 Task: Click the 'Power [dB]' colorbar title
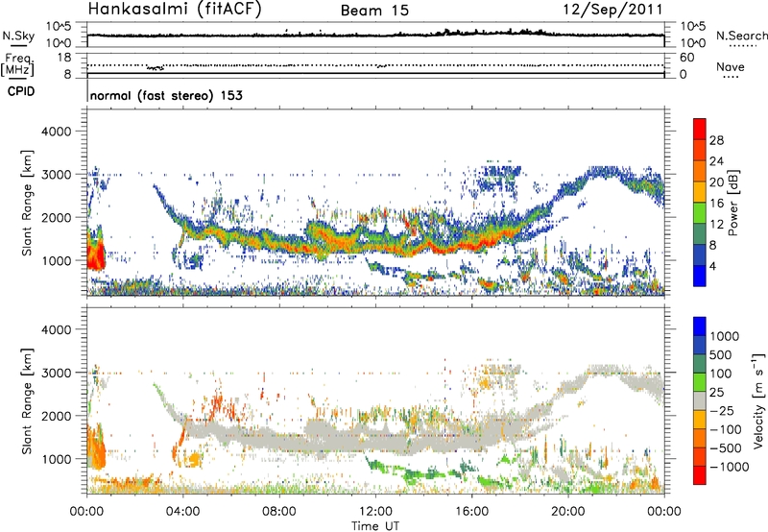733,203
